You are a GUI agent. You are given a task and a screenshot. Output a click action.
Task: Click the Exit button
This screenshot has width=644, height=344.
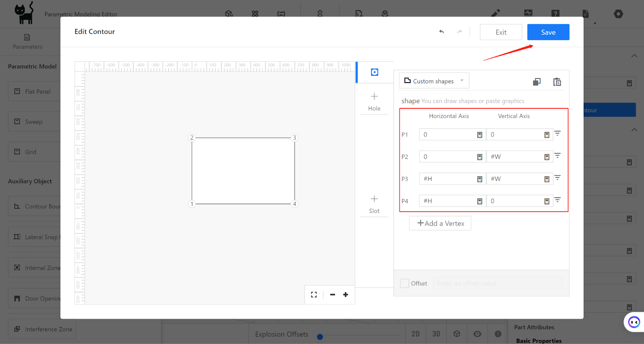click(x=501, y=32)
